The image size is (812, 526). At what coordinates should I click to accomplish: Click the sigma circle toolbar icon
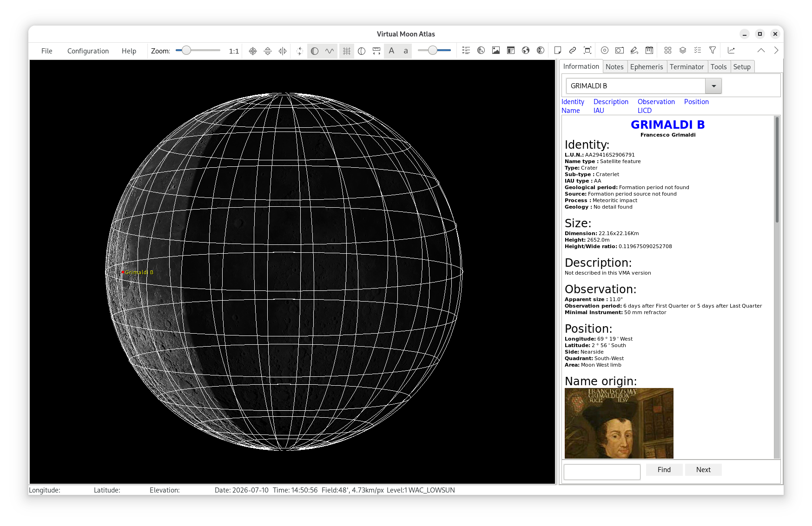(541, 50)
